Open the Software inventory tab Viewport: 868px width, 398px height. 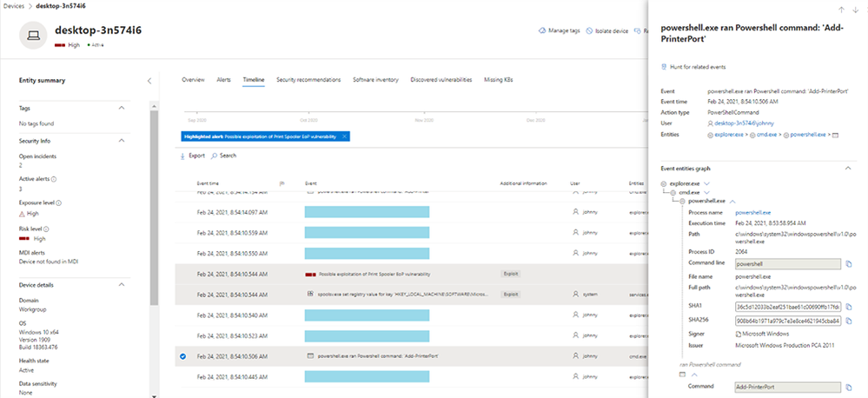375,80
